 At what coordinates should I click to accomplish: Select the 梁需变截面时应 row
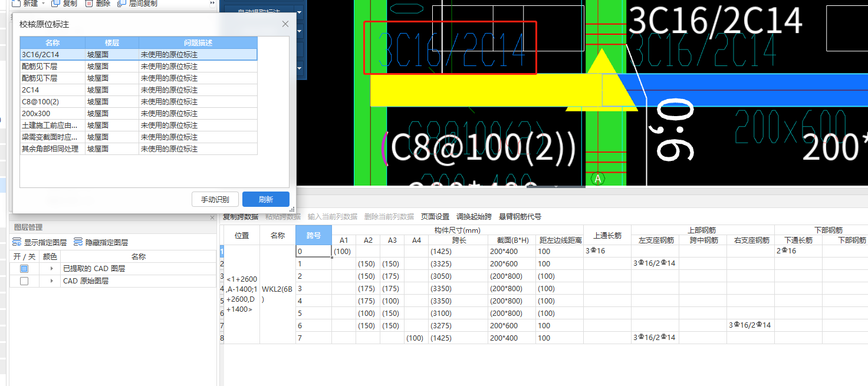click(x=139, y=137)
